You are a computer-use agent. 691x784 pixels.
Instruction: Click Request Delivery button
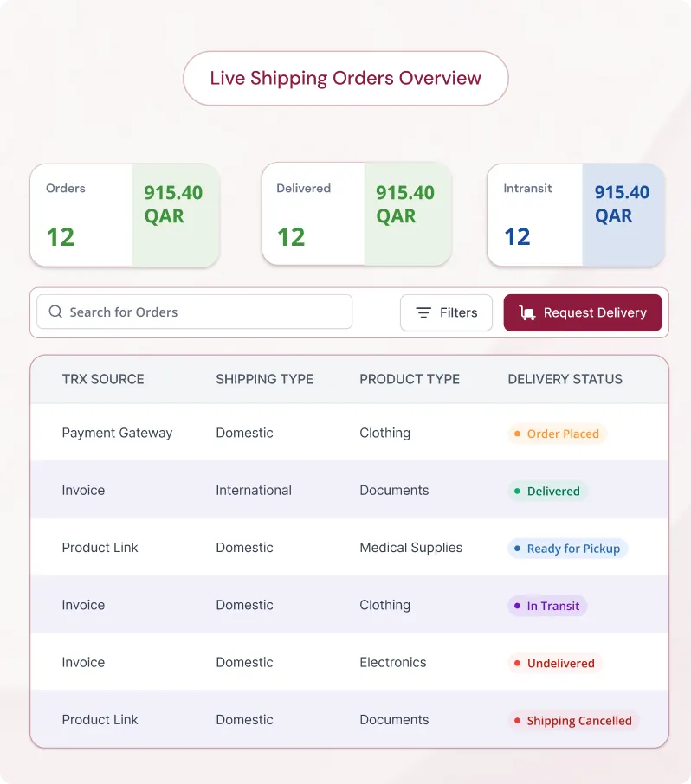[583, 312]
